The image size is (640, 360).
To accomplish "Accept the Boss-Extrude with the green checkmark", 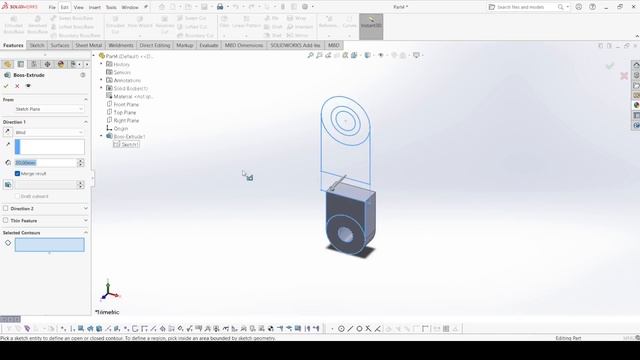I will [x=6, y=86].
